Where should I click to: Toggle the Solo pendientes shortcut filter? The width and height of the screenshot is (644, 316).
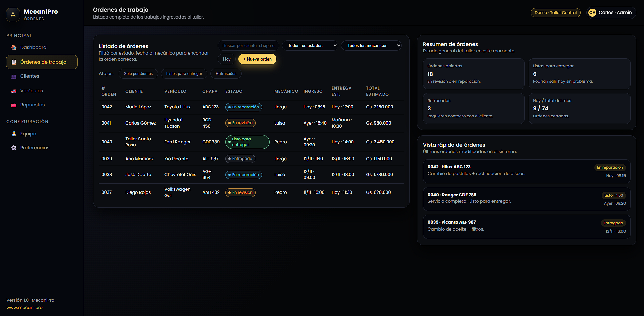point(138,74)
